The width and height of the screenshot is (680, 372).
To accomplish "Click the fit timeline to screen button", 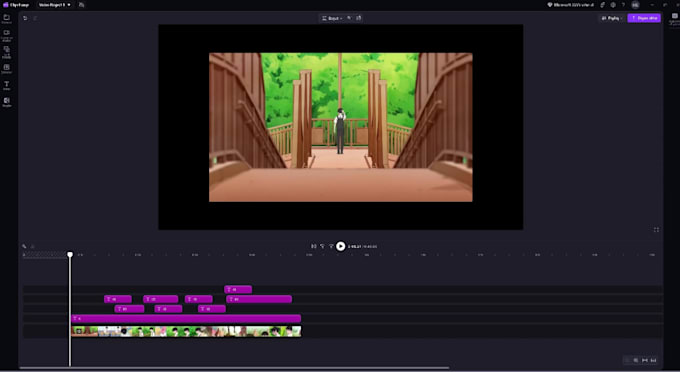I will click(644, 360).
